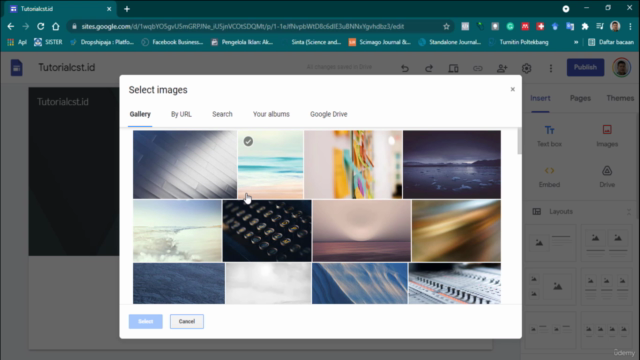Go back in the browser
640x360 pixels.
[x=11, y=27]
